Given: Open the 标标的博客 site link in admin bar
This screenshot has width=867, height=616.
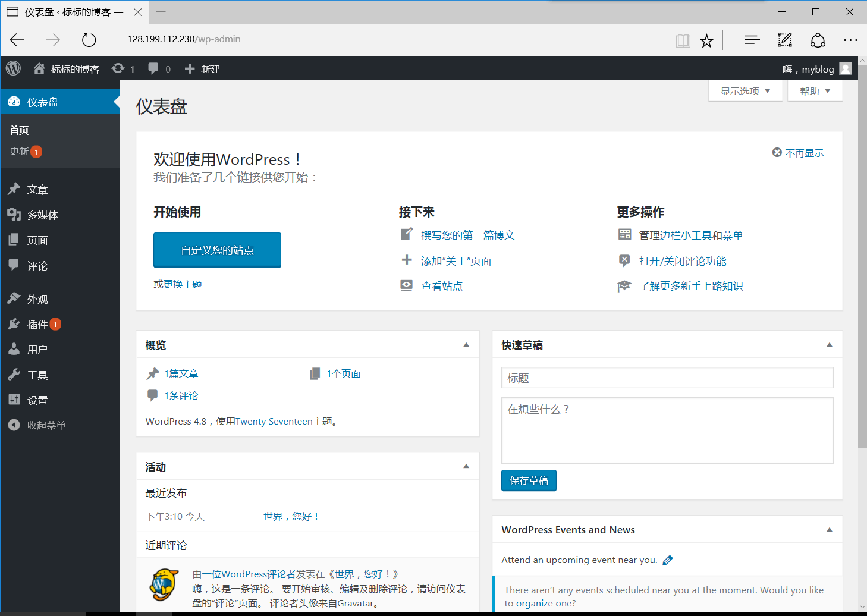Looking at the screenshot, I should pyautogui.click(x=67, y=69).
